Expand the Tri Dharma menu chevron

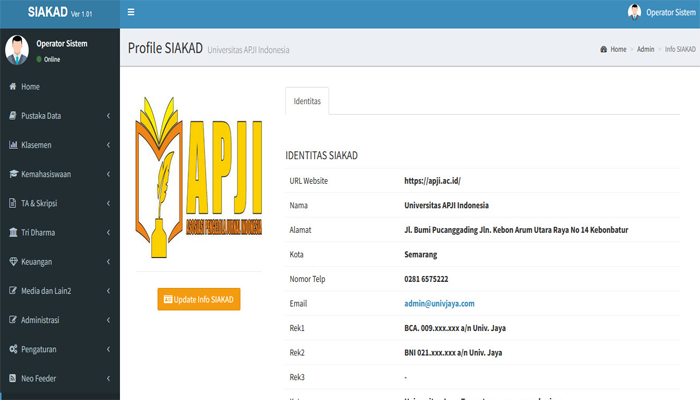(108, 233)
